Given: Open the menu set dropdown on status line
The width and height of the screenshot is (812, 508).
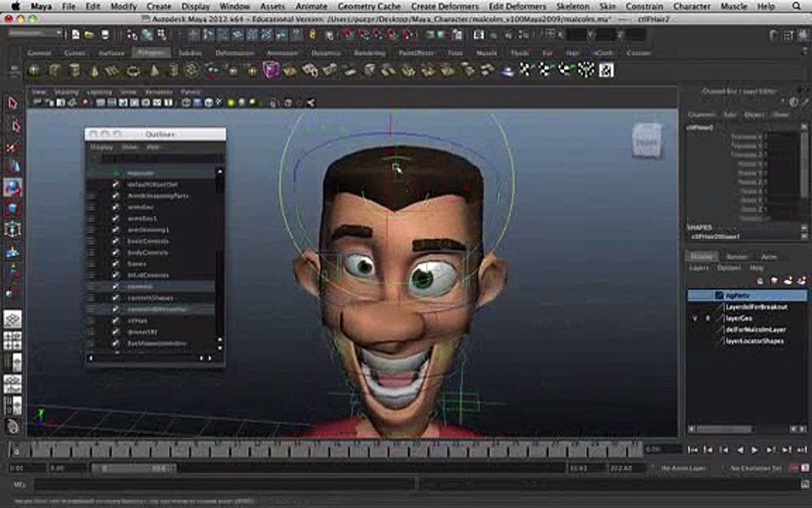Looking at the screenshot, I should point(35,34).
